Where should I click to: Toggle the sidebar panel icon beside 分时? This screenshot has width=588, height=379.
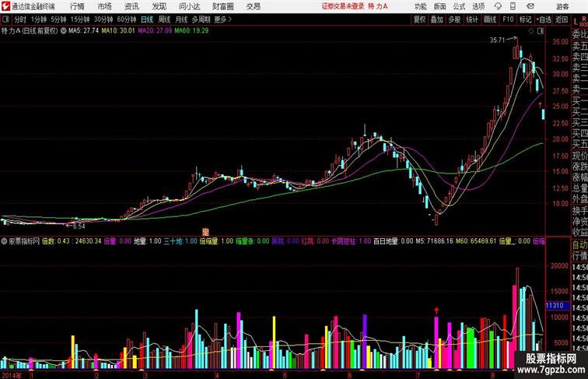5,19
